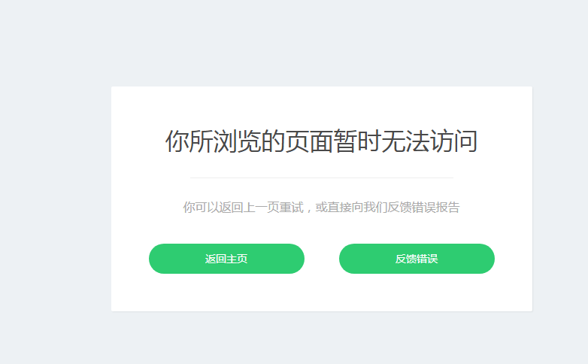Viewport: 588px width, 364px height.
Task: Click the gray subtitle 你可以返回上一页重试 text
Action: (x=243, y=207)
